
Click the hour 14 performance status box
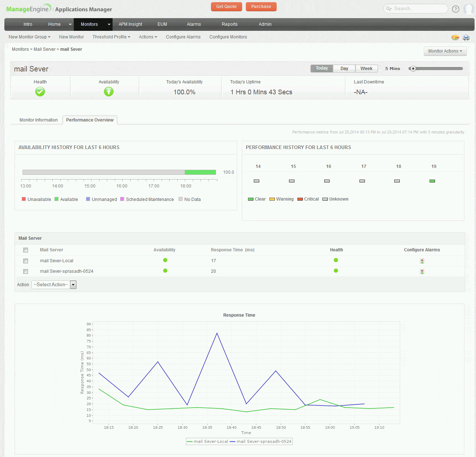pos(256,181)
